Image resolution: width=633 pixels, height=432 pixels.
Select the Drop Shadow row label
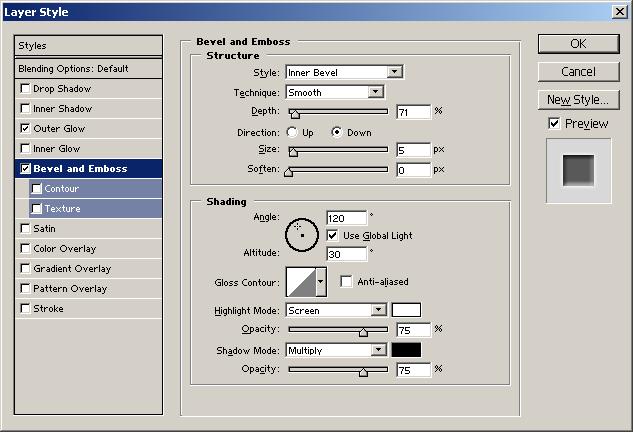pos(62,88)
